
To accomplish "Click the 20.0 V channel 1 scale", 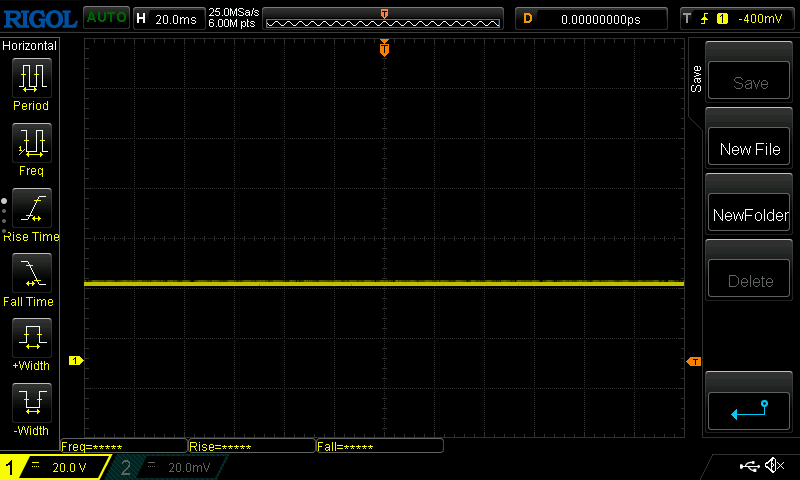I will (x=69, y=468).
